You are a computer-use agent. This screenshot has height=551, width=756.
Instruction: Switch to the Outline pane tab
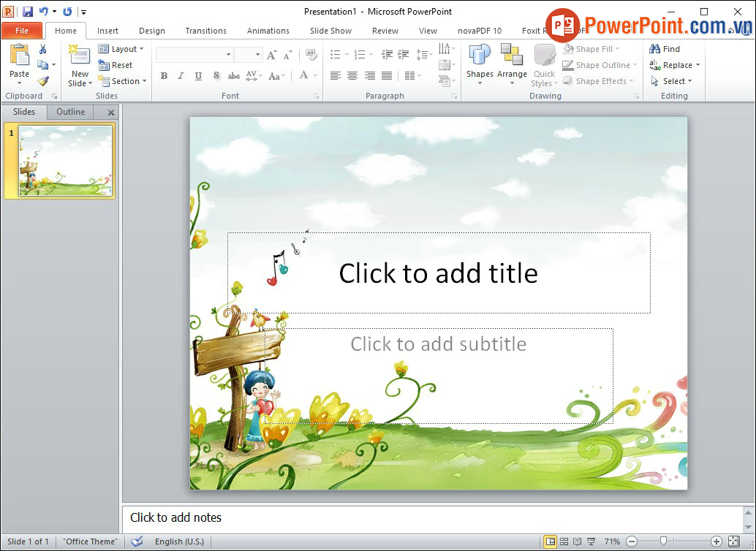click(71, 112)
